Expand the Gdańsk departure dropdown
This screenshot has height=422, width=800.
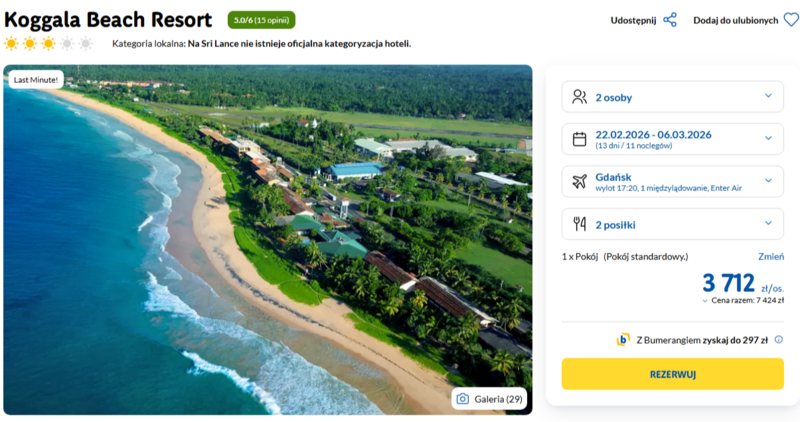768,182
